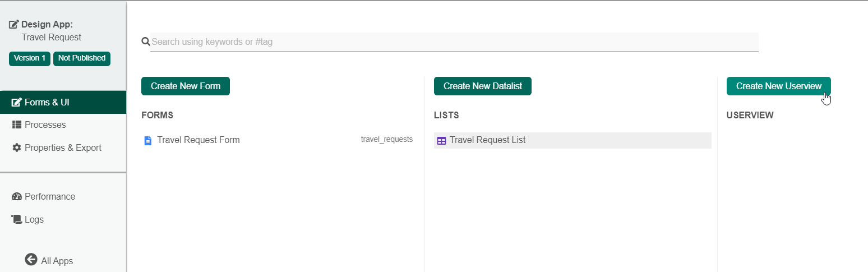Click the Travel Request Form document icon
The image size is (868, 272).
148,140
